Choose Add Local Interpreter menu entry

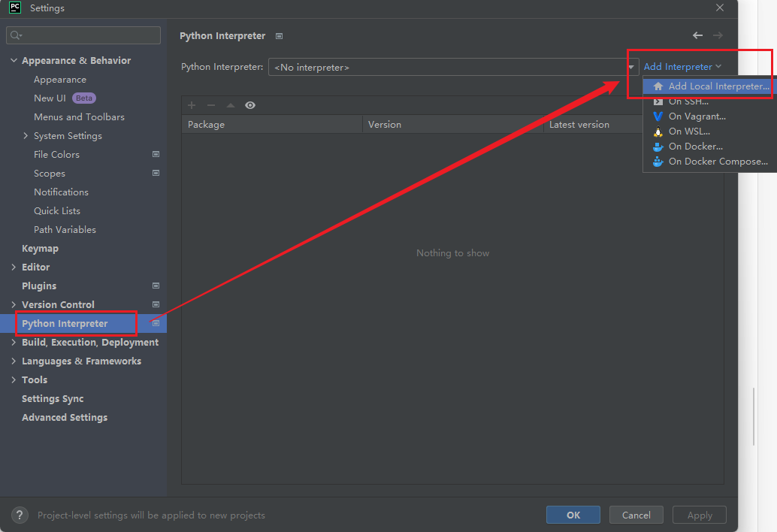pyautogui.click(x=709, y=86)
